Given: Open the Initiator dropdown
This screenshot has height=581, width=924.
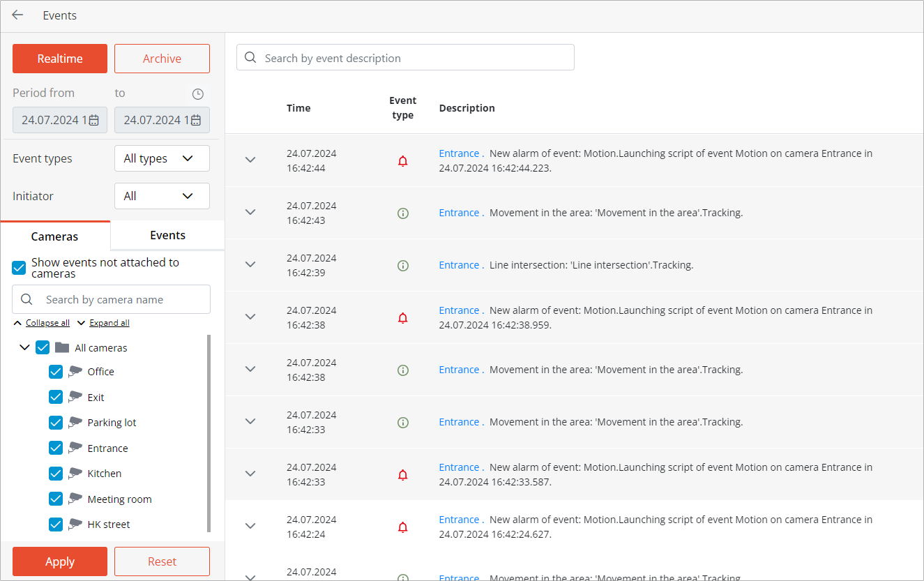Looking at the screenshot, I should pyautogui.click(x=162, y=196).
